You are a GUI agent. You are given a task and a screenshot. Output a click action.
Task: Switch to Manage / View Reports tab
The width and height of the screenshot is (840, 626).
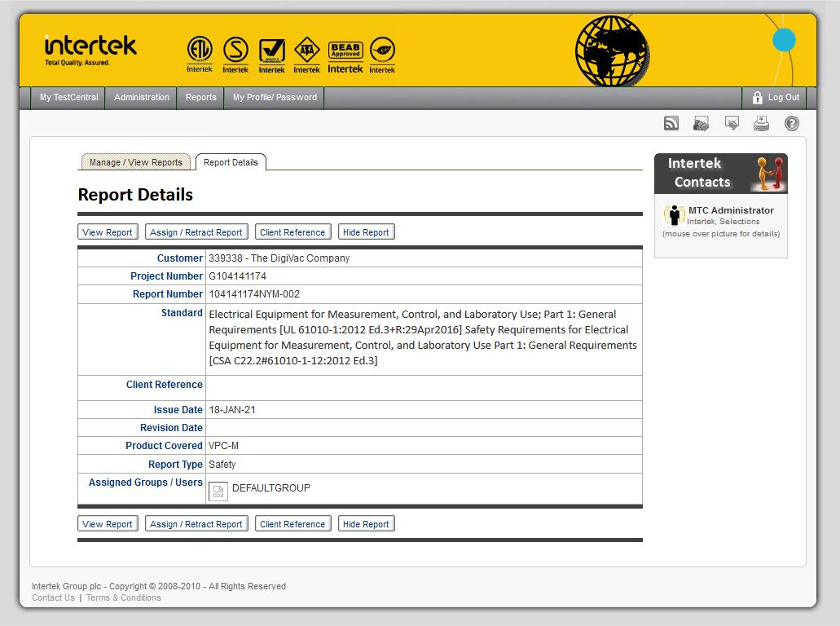pyautogui.click(x=135, y=162)
